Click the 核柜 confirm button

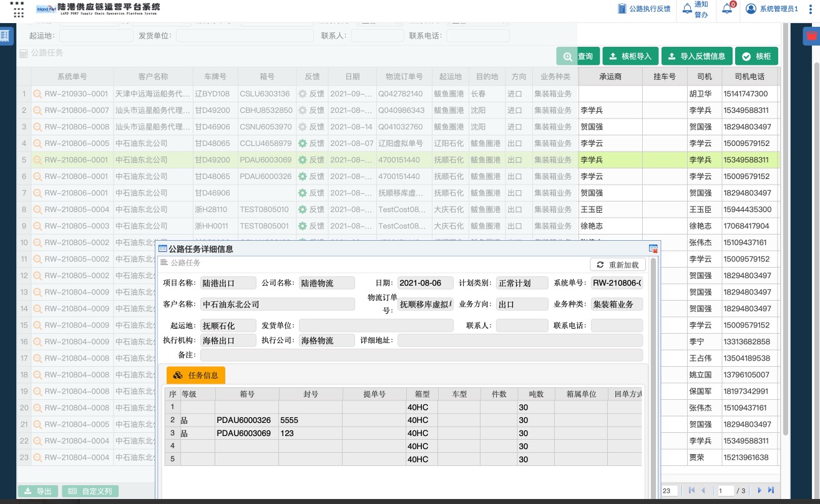coord(756,56)
